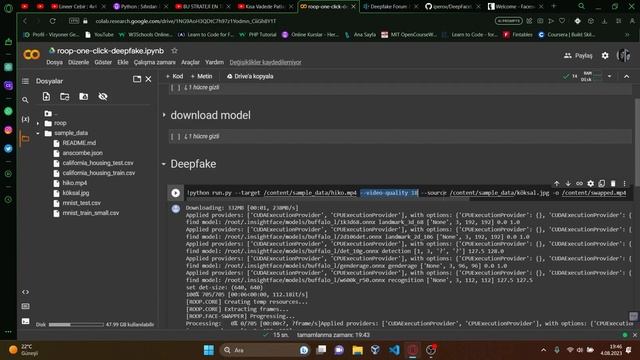
Task: Refresh the file browser folder view
Action: pyautogui.click(x=64, y=96)
